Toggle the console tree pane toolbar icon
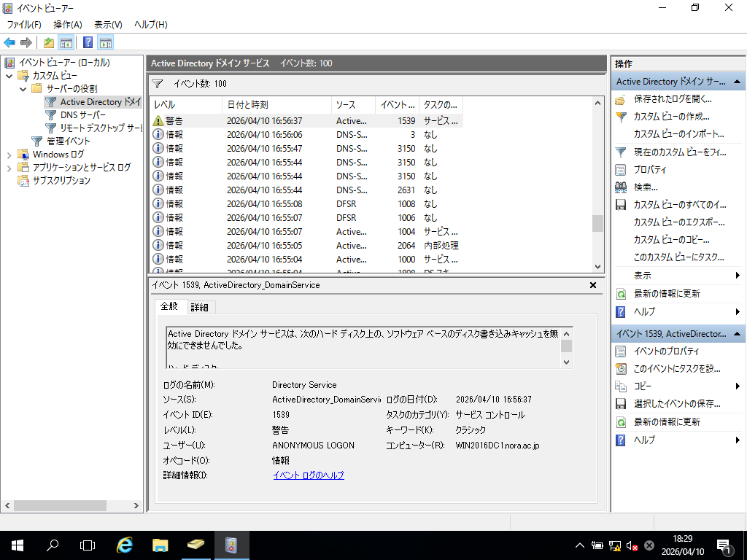 point(66,43)
